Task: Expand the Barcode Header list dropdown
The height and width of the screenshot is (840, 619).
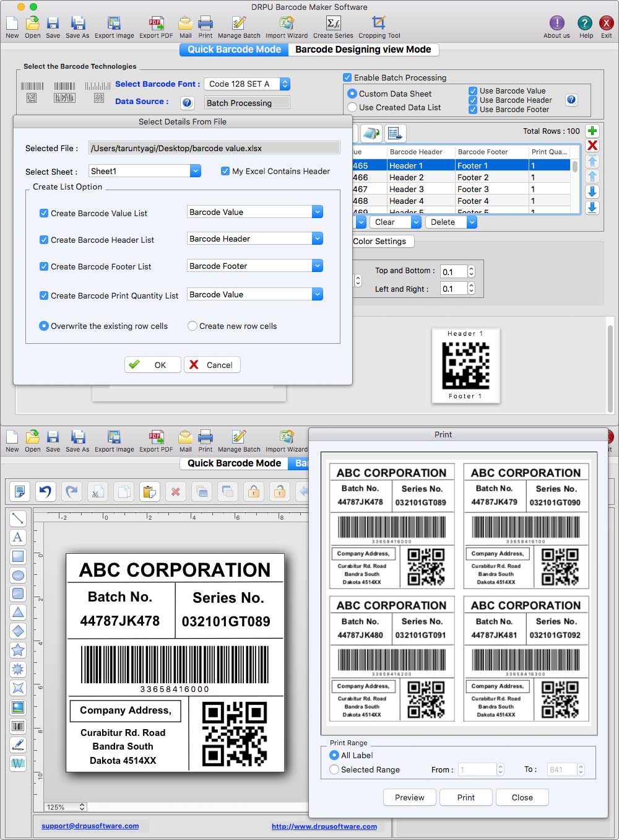Action: tap(317, 238)
